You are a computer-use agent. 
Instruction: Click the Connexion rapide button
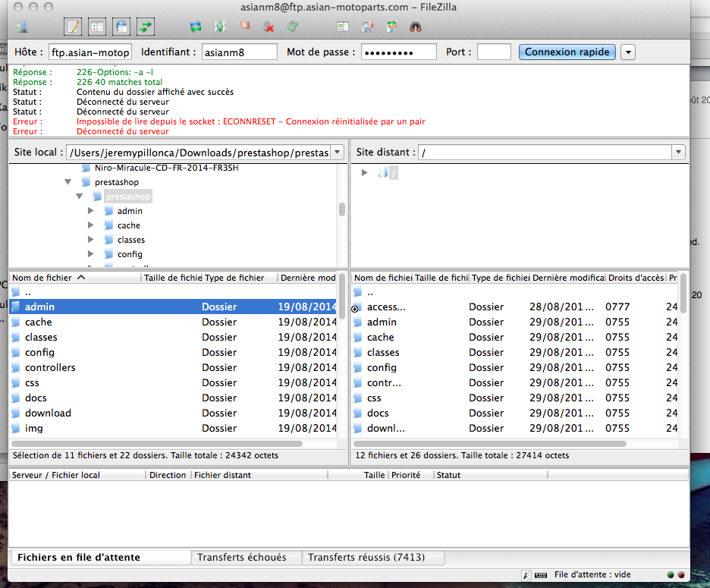[567, 52]
